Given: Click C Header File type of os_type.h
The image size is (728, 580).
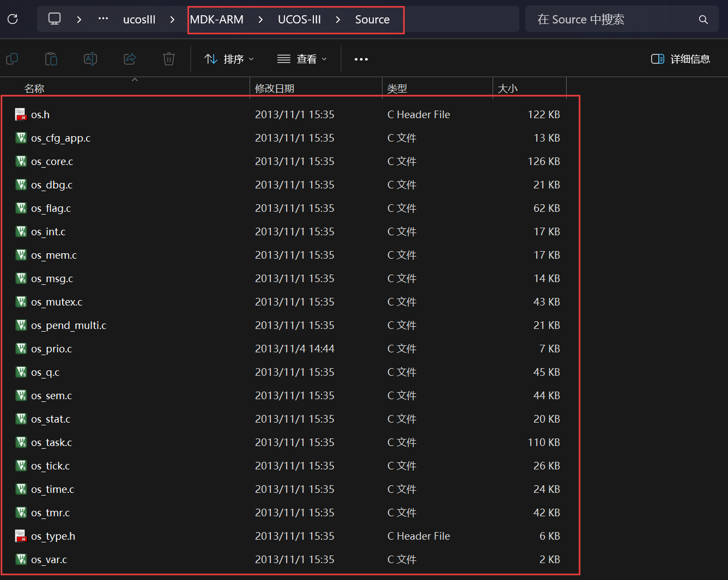Looking at the screenshot, I should pyautogui.click(x=418, y=536).
